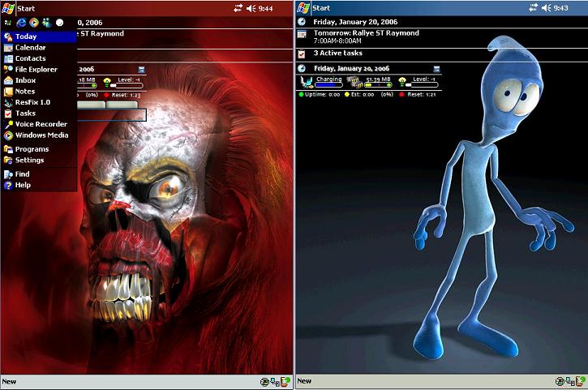
Task: Click the Charging battery level bar
Action: (x=329, y=85)
